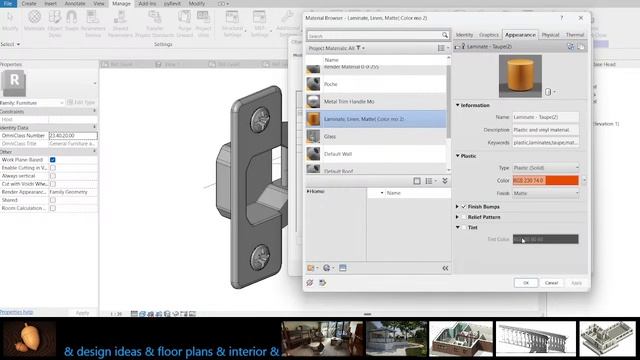Check the Cut with Voids When Loaded checkbox
The width and height of the screenshot is (640, 360).
(x=53, y=184)
